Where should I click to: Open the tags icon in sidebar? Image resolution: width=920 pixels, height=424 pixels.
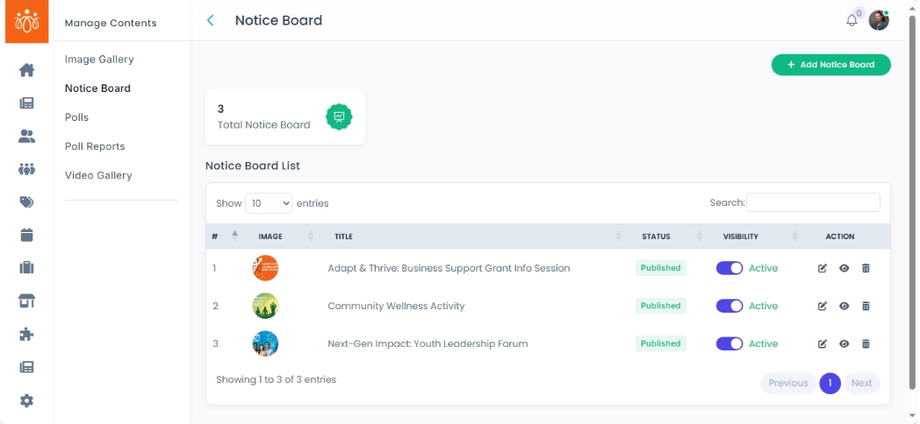[x=27, y=202]
